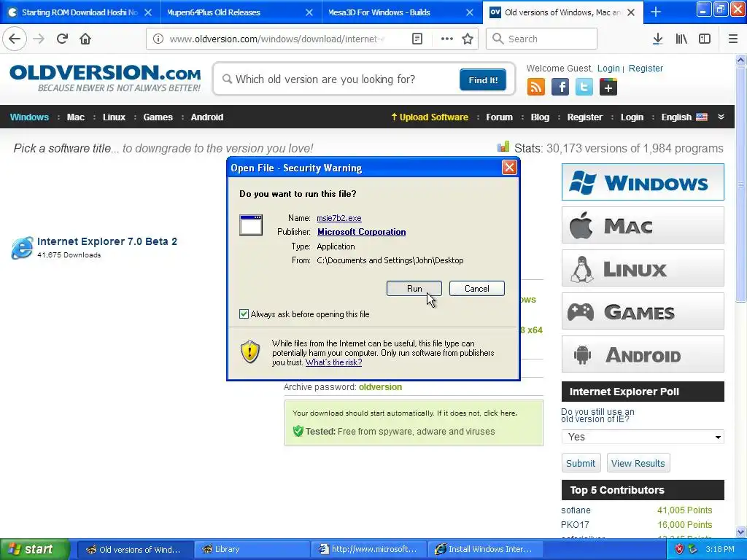Select the Windows platform banner
747x560 pixels.
[643, 182]
